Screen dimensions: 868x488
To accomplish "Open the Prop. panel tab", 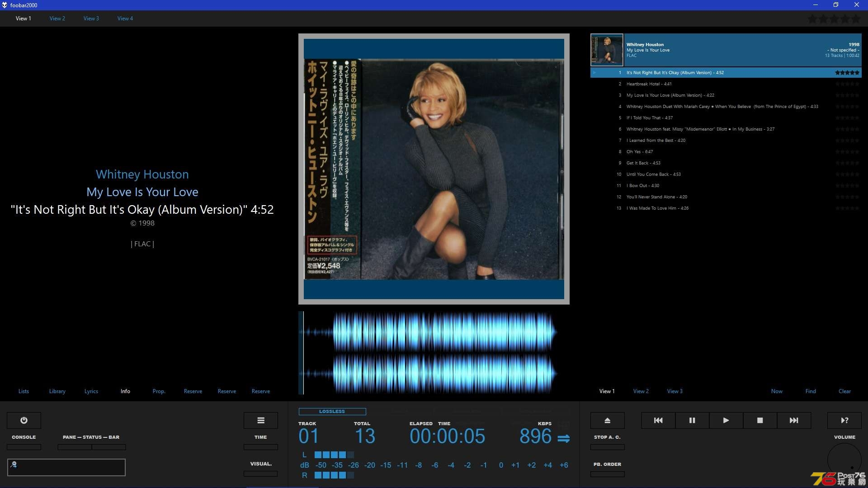I will 159,391.
